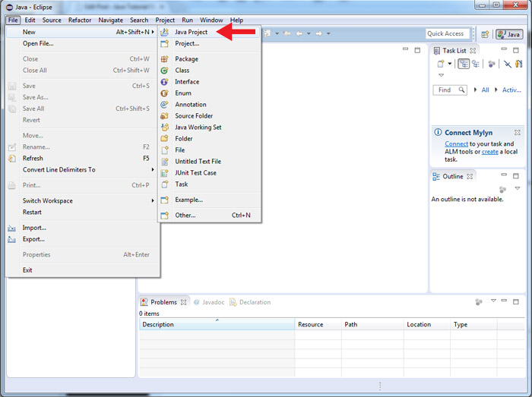The image size is (532, 397).
Task: Choose Restart from File menu
Action: pos(82,213)
